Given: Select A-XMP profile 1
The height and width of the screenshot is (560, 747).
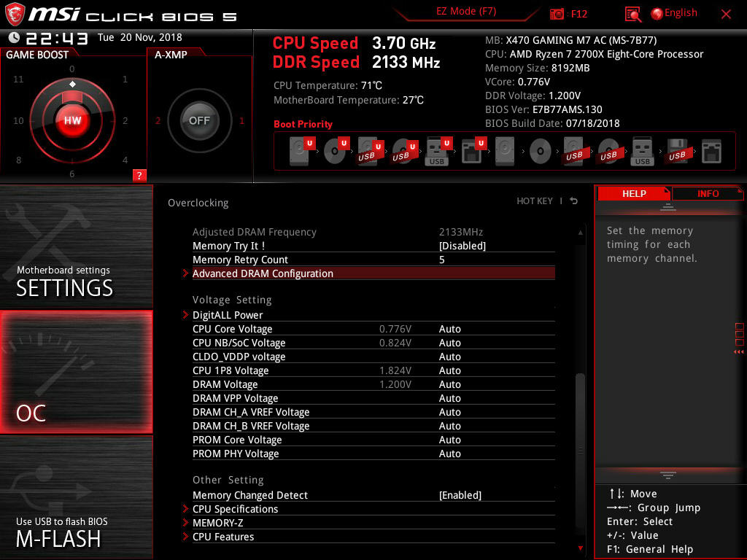Looking at the screenshot, I should tap(241, 120).
